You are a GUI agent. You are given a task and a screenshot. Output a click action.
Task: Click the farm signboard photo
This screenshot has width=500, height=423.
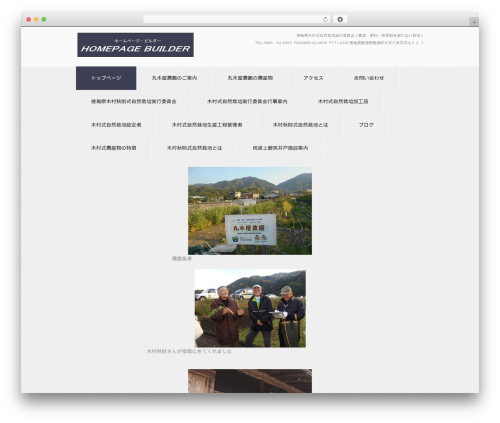[x=250, y=211]
